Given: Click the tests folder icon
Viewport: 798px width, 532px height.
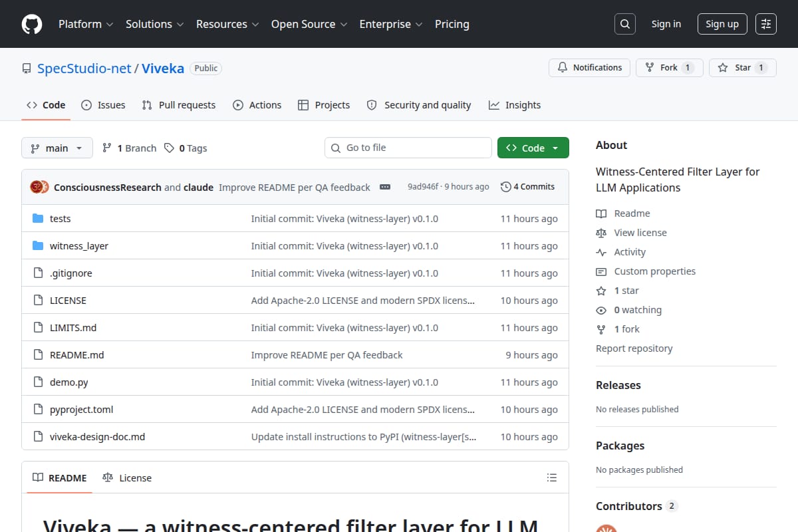Looking at the screenshot, I should coord(38,218).
